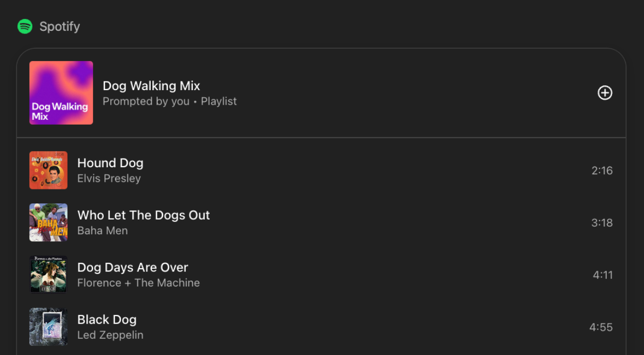Click the Hound Dog album artwork
This screenshot has height=355, width=644.
(x=49, y=170)
